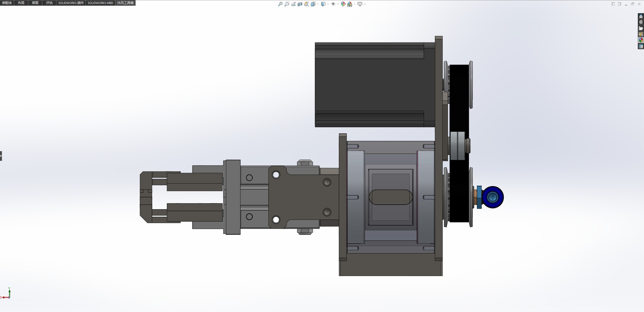The image size is (644, 312).
Task: Select the Zoom to Area tool
Action: (x=287, y=4)
